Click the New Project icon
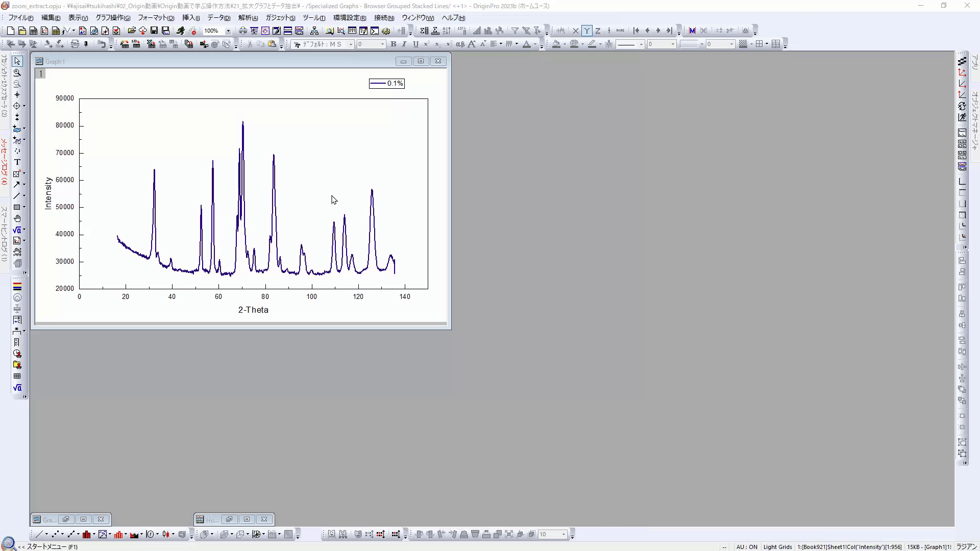 (10, 31)
